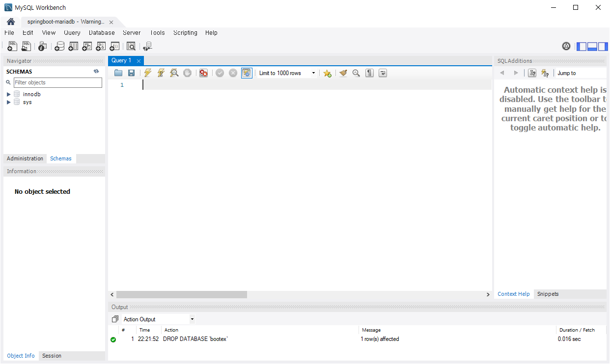
Task: Create a new function in active schema
Action: point(114,46)
